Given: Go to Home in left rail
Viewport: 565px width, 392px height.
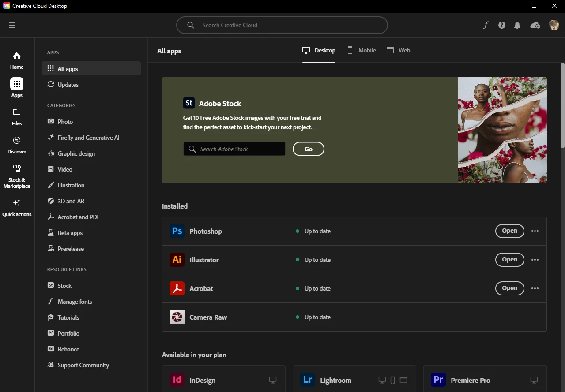Looking at the screenshot, I should click(17, 60).
